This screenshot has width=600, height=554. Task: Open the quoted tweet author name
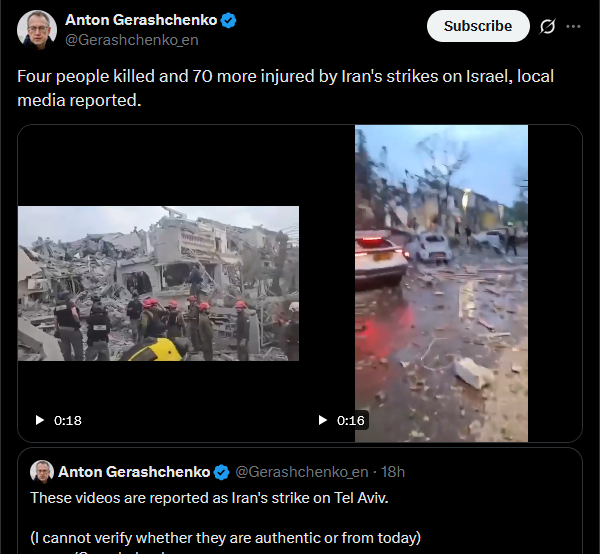(134, 472)
